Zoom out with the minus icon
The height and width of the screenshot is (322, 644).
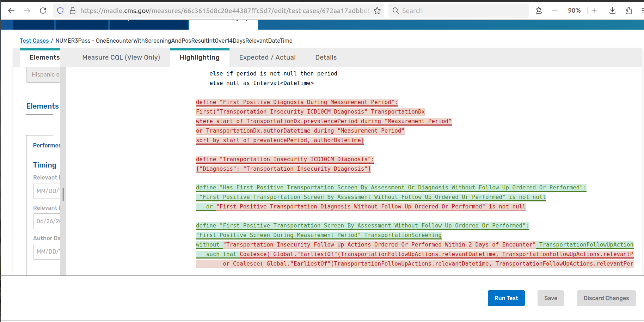(554, 11)
